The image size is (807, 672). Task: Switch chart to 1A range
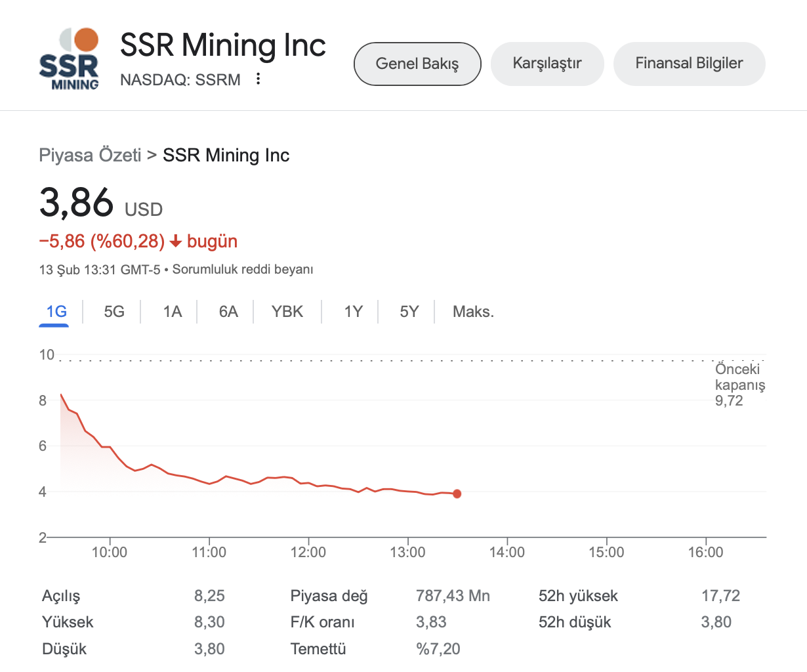point(172,312)
